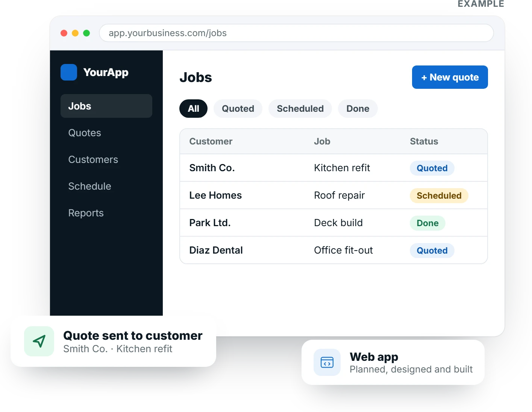Filter jobs by Scheduled pill
Screen dimensions: 532x412
pyautogui.click(x=300, y=109)
